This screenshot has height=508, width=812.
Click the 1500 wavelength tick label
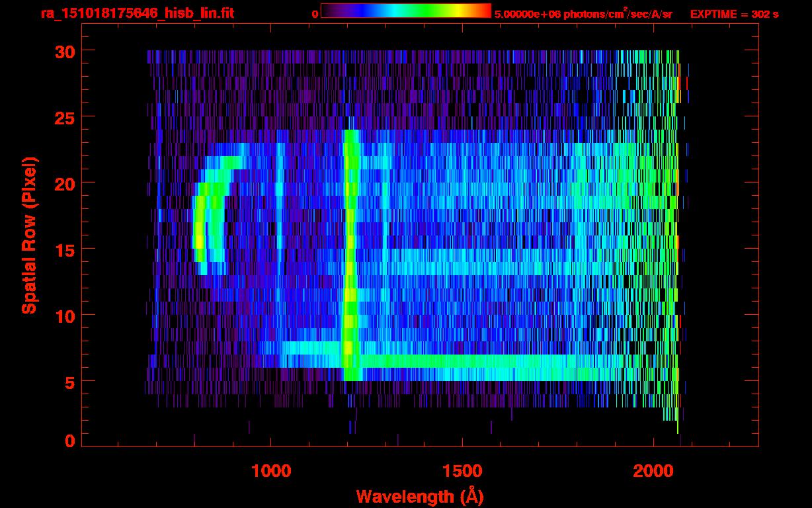pyautogui.click(x=462, y=471)
